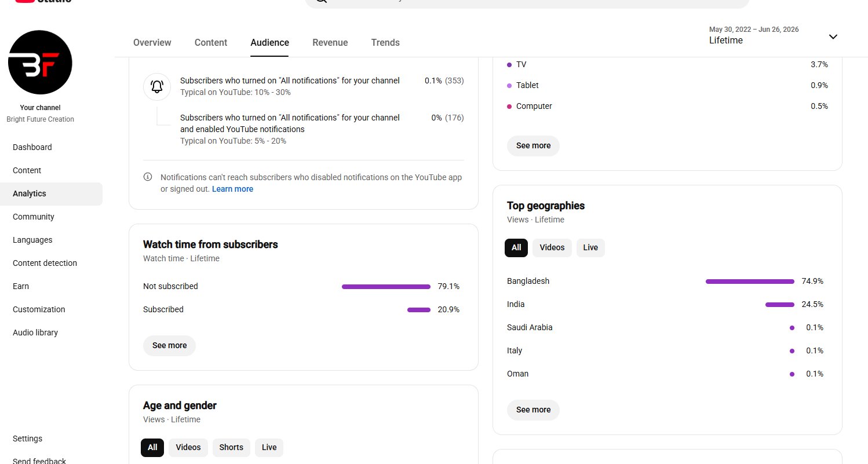Click the Oman geography row
The width and height of the screenshot is (868, 464).
pos(665,374)
